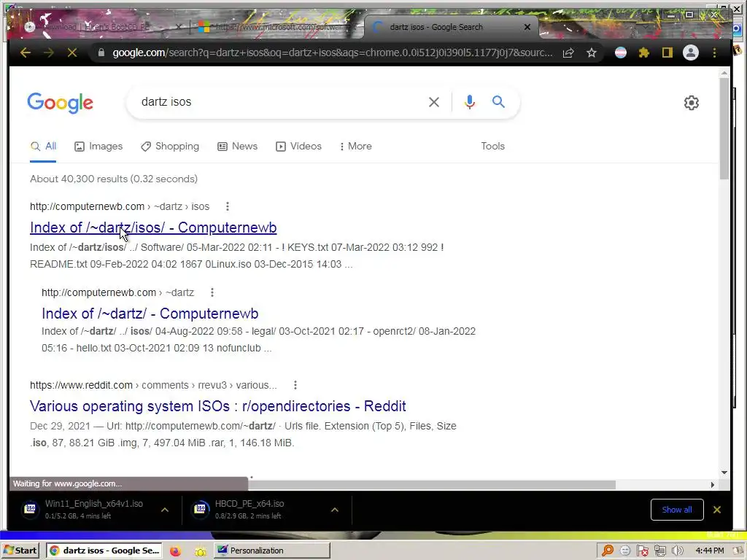The width and height of the screenshot is (747, 560).
Task: Click the yellow bug taskbar icon
Action: [200, 551]
